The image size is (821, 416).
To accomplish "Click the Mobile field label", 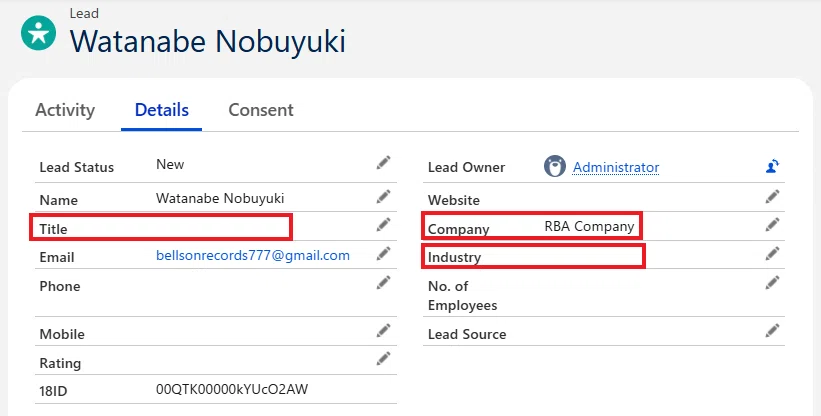I will (x=62, y=334).
